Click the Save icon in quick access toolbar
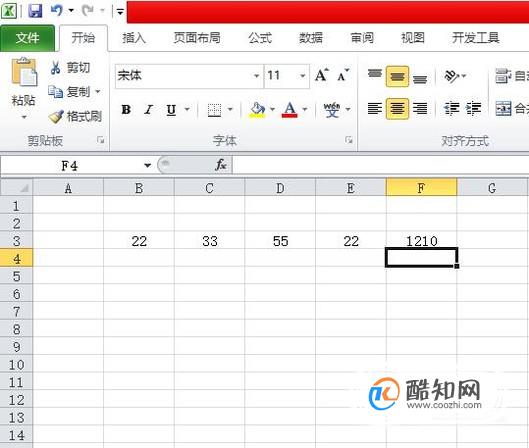This screenshot has width=529, height=448. [x=35, y=10]
